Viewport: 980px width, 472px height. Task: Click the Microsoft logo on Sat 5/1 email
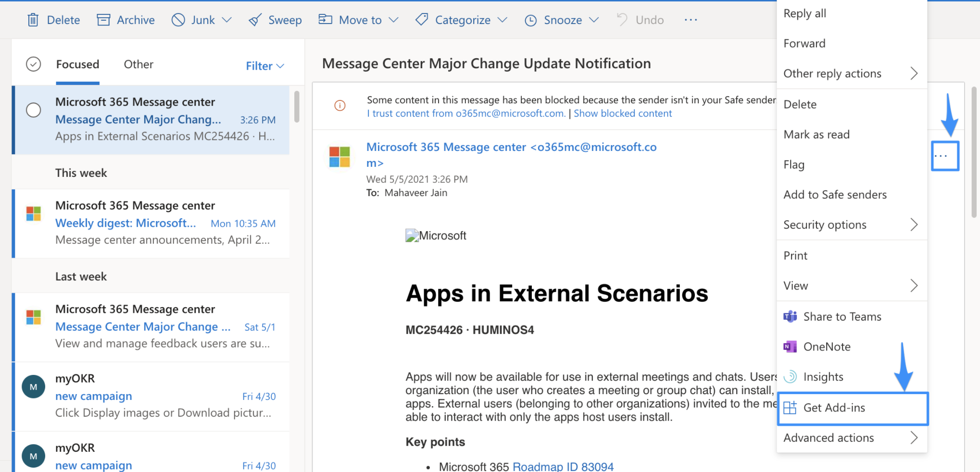(34, 317)
